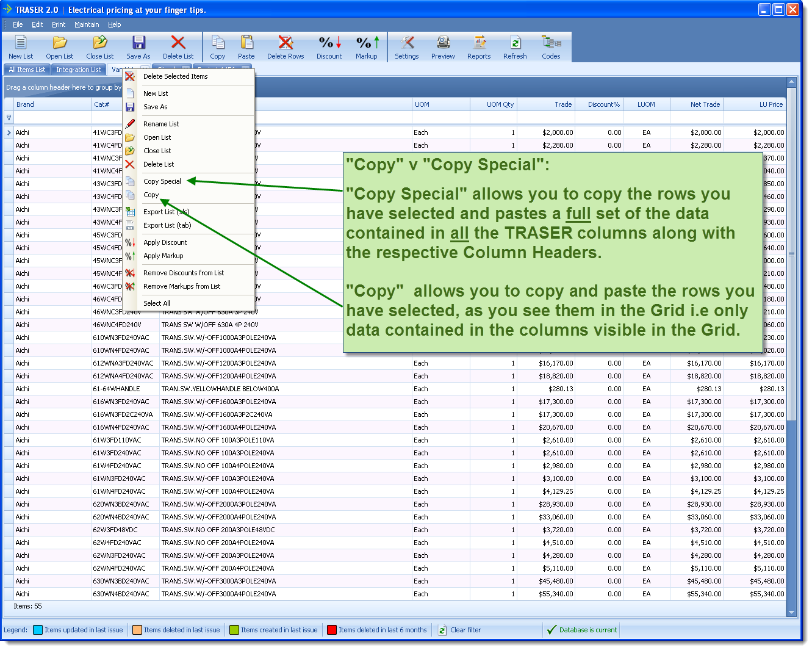This screenshot has height=650, width=812.
Task: Click the Refresh toolbar icon
Action: point(516,42)
